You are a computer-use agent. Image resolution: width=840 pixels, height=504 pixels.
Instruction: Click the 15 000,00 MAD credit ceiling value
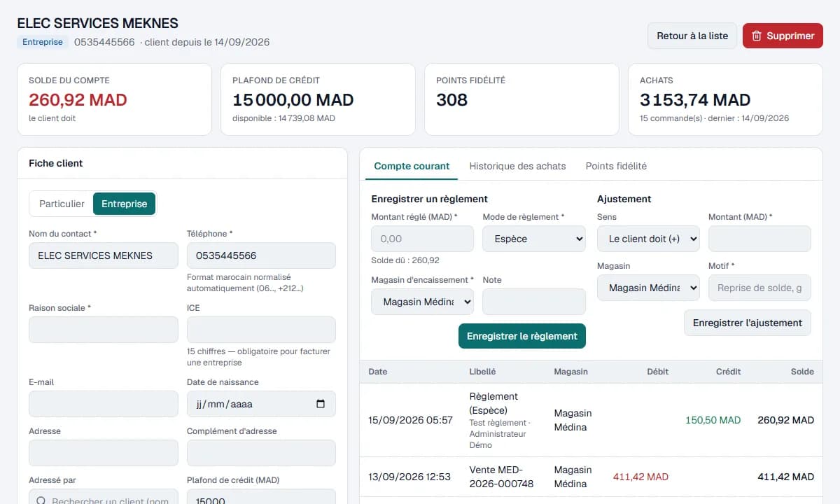click(x=293, y=100)
